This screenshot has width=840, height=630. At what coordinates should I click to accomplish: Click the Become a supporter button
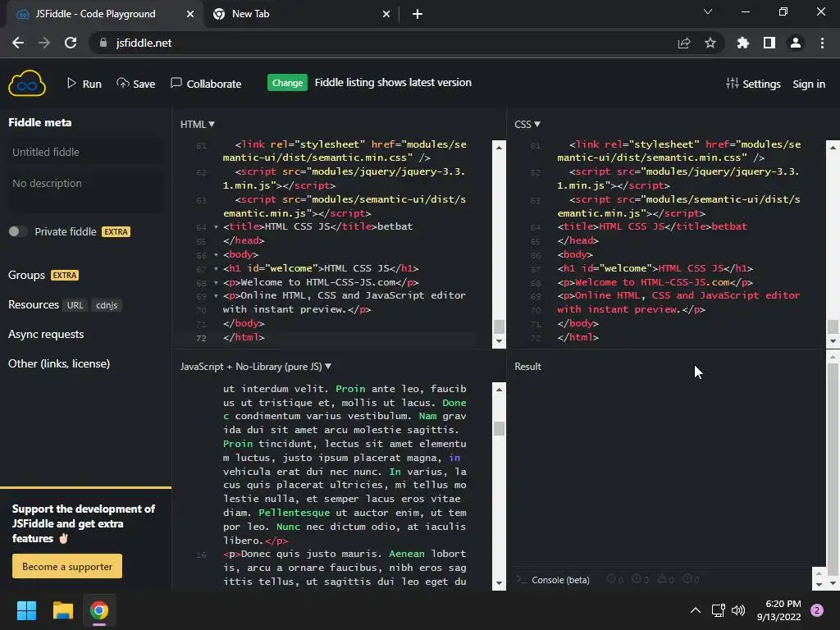point(67,566)
